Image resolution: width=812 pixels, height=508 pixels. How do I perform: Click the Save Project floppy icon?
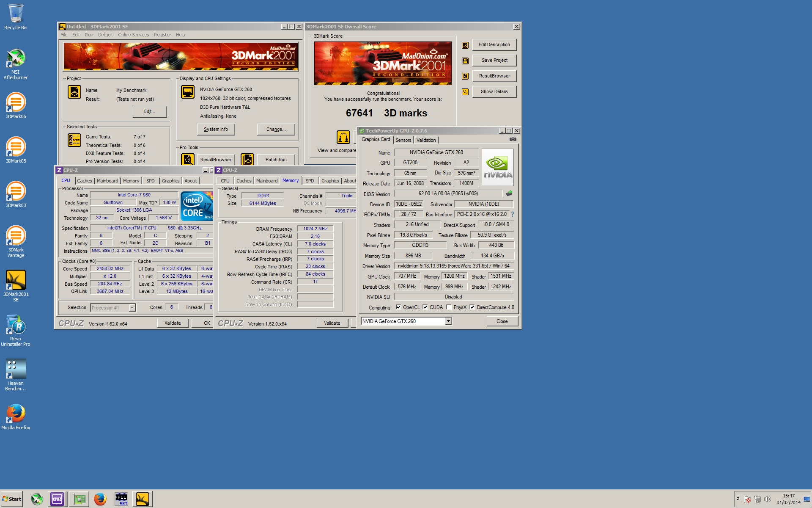465,61
